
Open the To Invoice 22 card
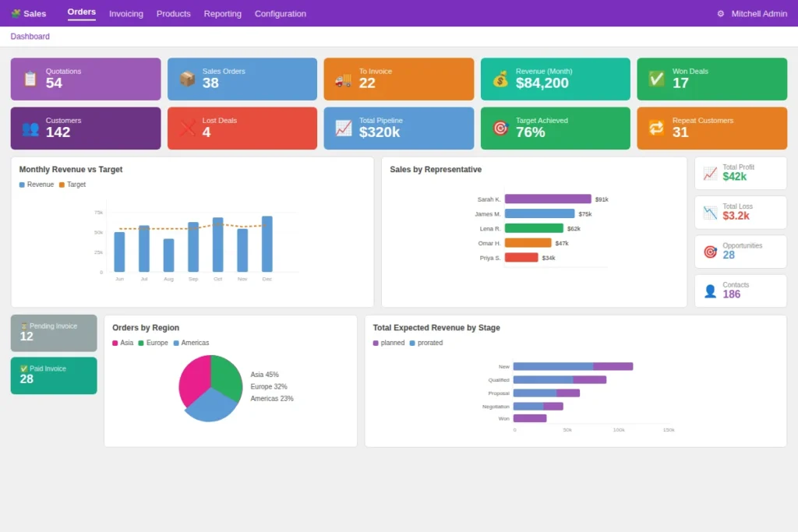click(398, 79)
